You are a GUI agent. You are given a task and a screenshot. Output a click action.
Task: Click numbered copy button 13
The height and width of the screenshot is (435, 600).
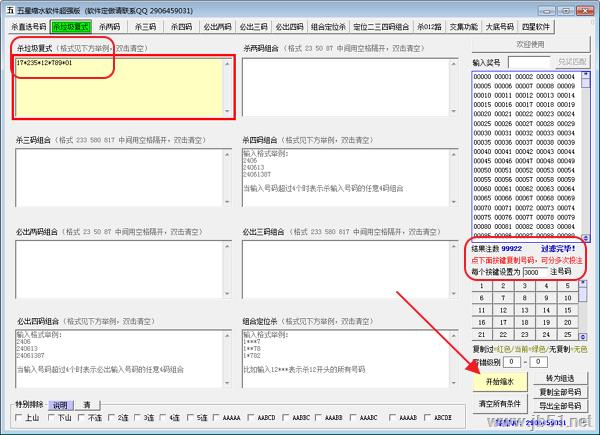524,310
